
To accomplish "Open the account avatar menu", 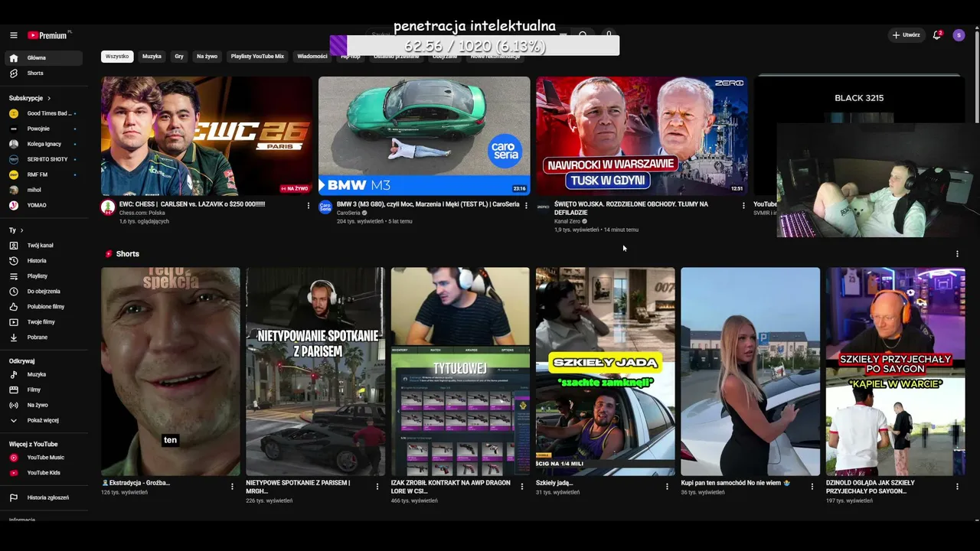I will pyautogui.click(x=959, y=35).
